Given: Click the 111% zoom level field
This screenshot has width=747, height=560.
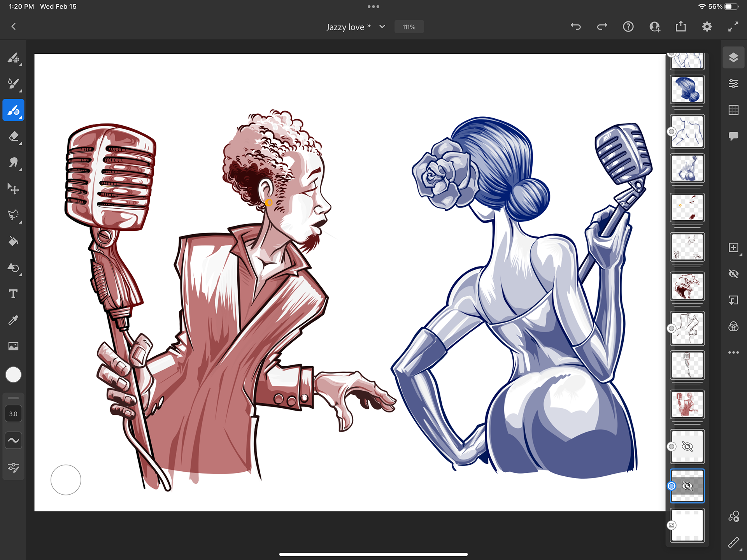Looking at the screenshot, I should click(409, 27).
